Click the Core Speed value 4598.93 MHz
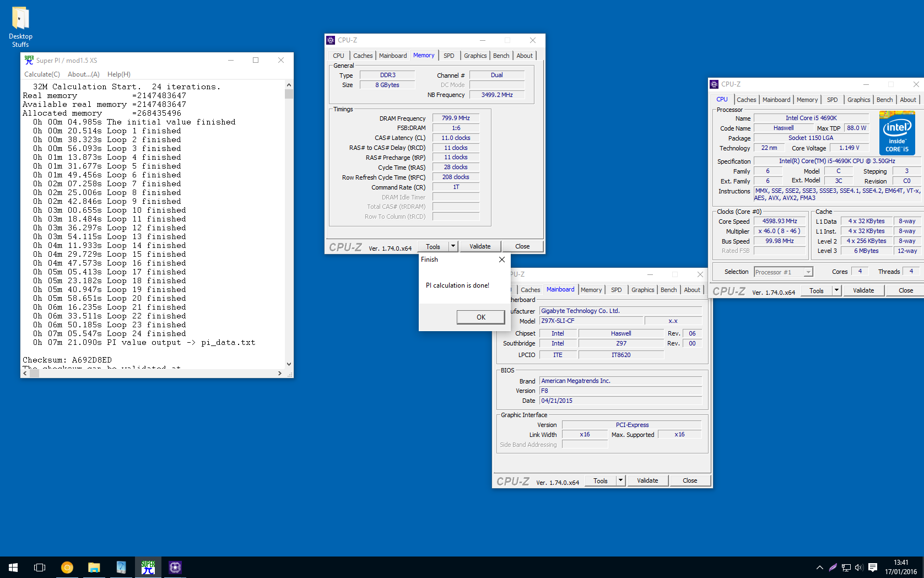Screen dimensions: 924x578 780,221
